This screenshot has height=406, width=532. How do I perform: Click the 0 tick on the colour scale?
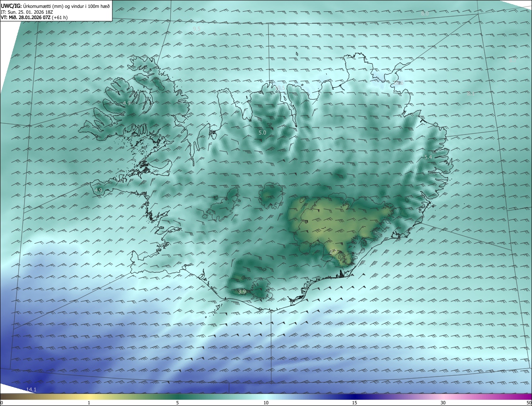point(1,403)
